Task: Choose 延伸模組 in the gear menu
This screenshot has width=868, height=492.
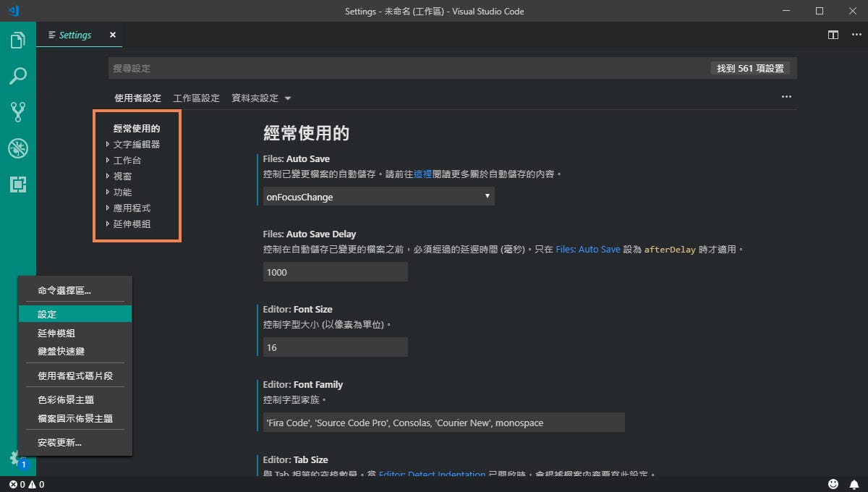Action: point(75,333)
